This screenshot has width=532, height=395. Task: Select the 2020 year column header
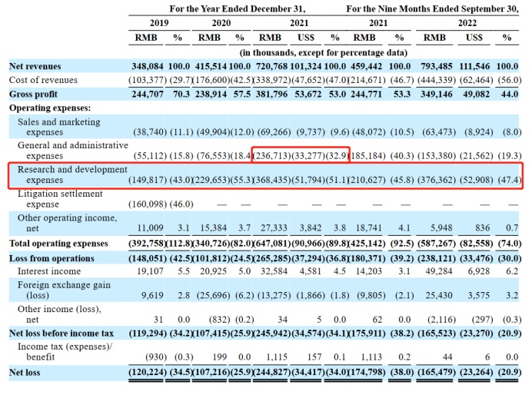(x=221, y=23)
